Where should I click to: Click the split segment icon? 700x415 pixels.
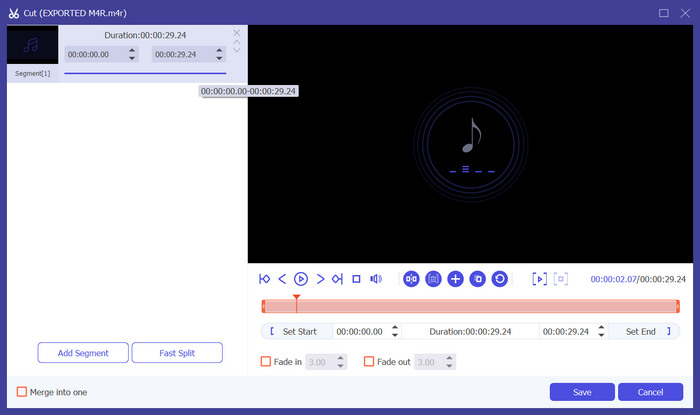click(x=411, y=279)
